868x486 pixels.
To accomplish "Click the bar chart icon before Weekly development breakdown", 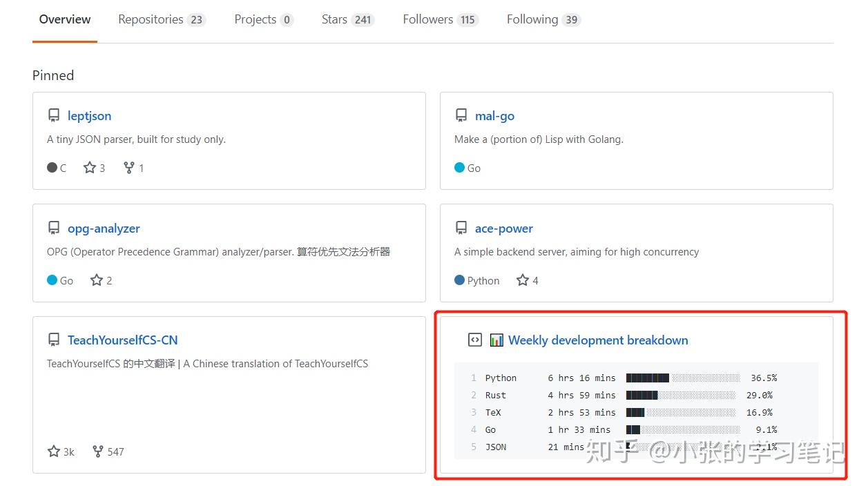I will tap(496, 340).
